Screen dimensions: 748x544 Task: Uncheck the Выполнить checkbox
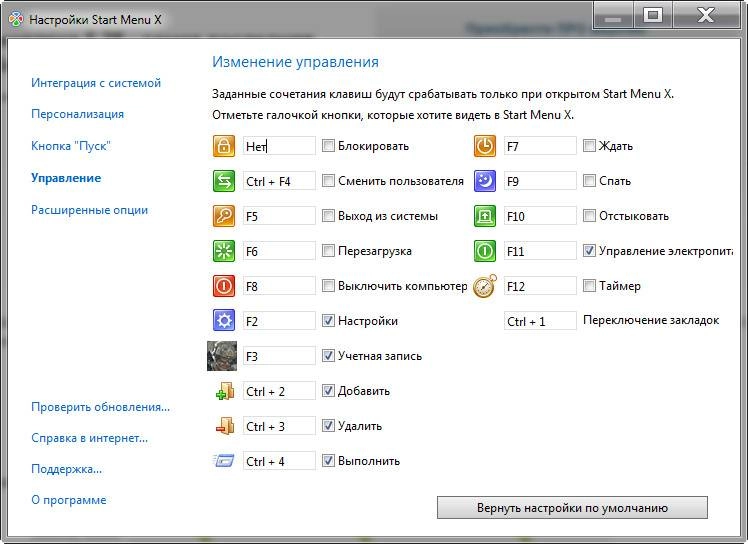[x=328, y=460]
